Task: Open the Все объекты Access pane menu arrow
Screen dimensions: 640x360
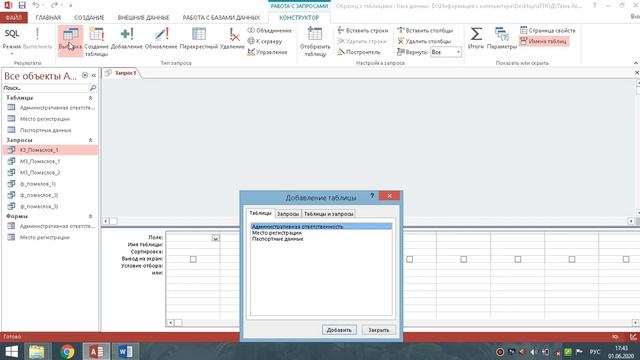Action: (84, 76)
